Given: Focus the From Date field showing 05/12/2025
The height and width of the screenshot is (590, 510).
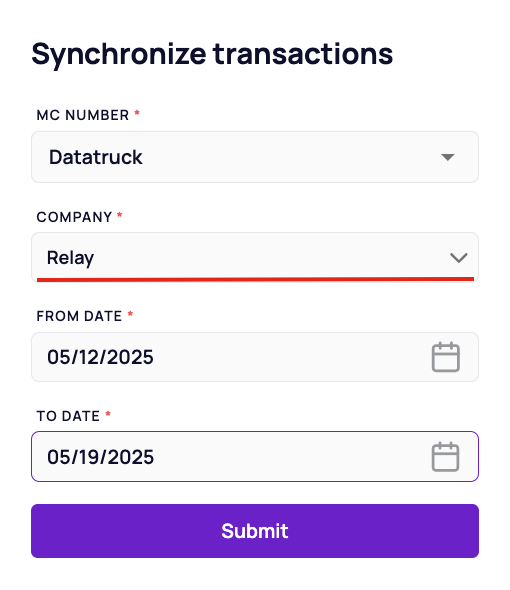Looking at the screenshot, I should click(255, 357).
